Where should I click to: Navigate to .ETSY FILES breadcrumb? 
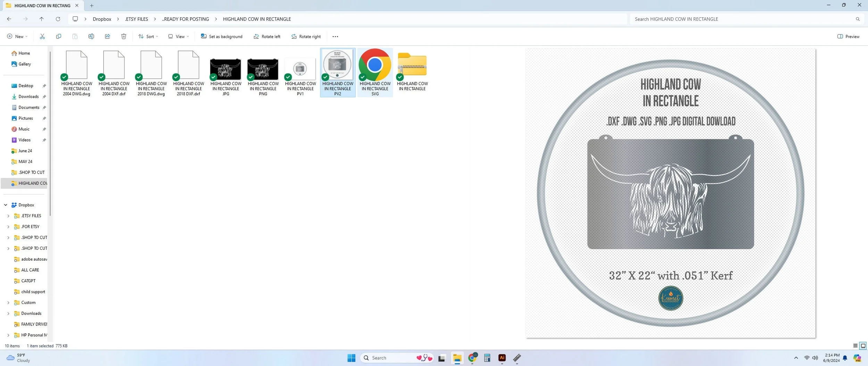(136, 19)
